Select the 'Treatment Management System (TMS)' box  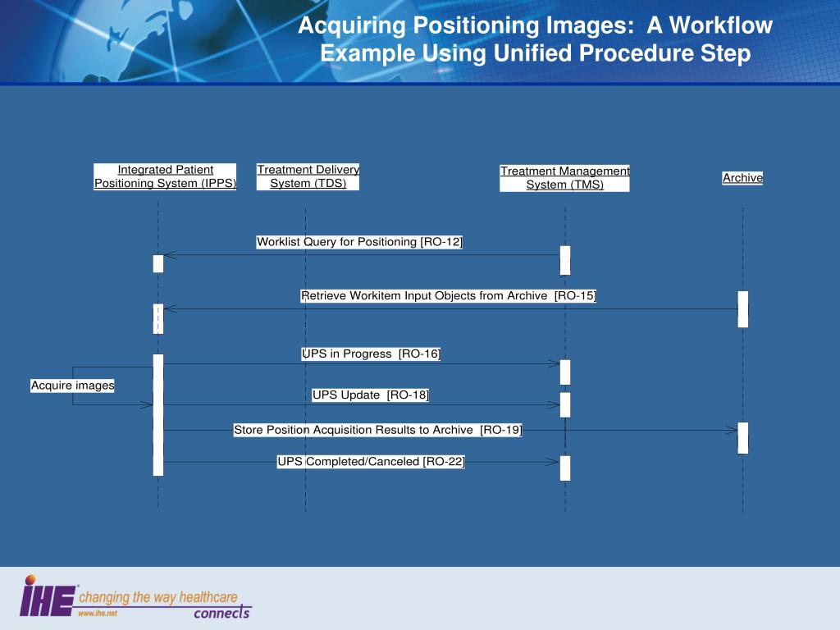[564, 178]
